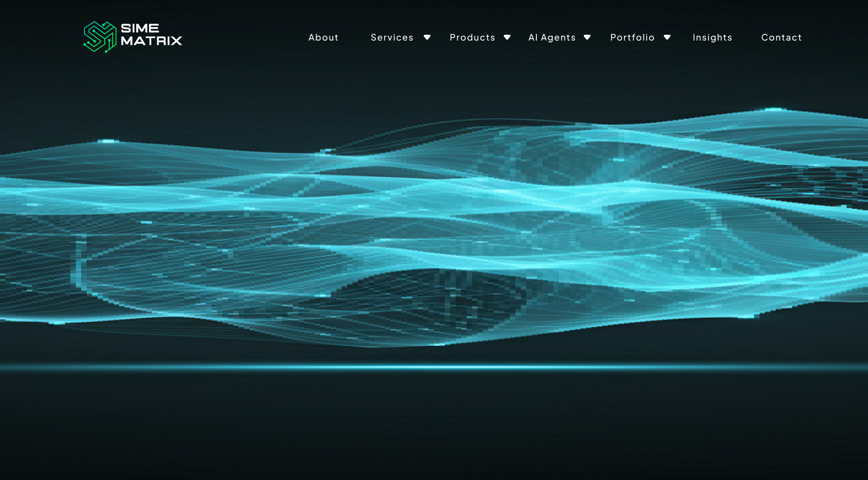Screen dimensions: 868x480
Task: Select the Portfolio menu label
Action: point(632,38)
